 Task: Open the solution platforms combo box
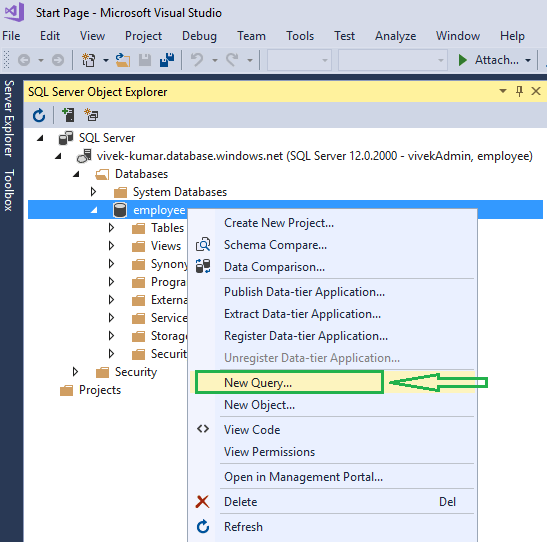pos(392,60)
